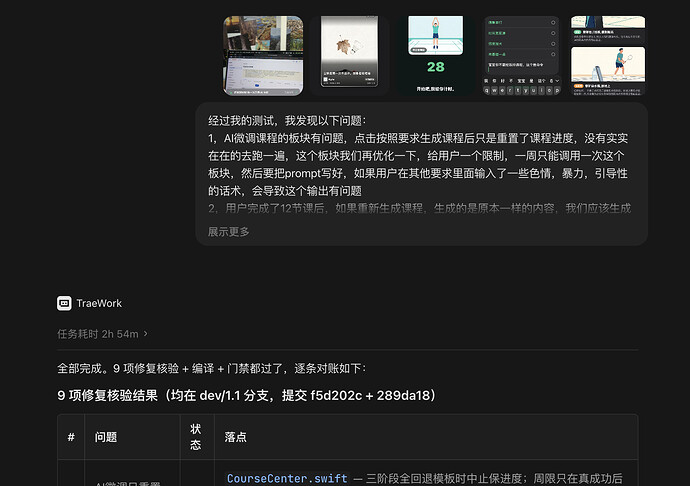The width and height of the screenshot is (690, 486).
Task: Click the chevron next to 任务耗时
Action: pyautogui.click(x=146, y=334)
